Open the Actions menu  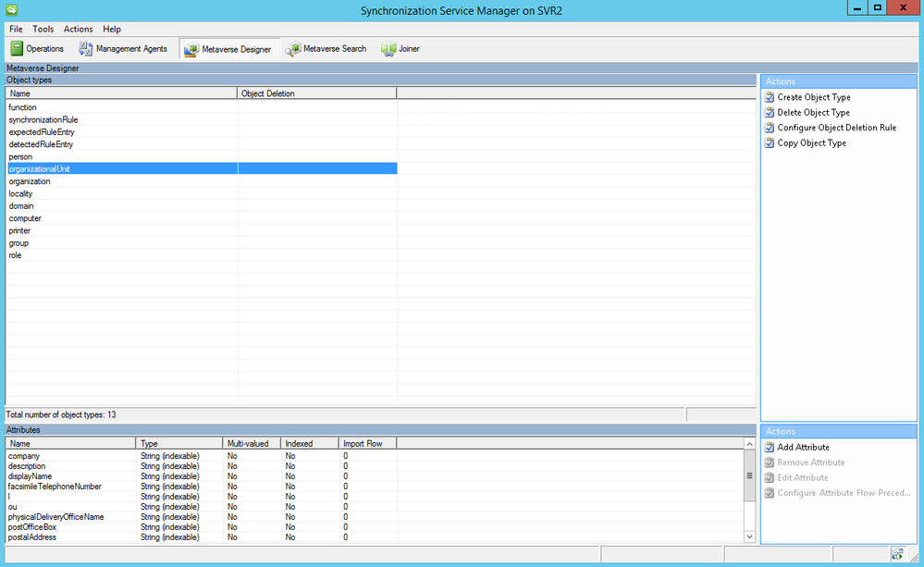(x=79, y=29)
